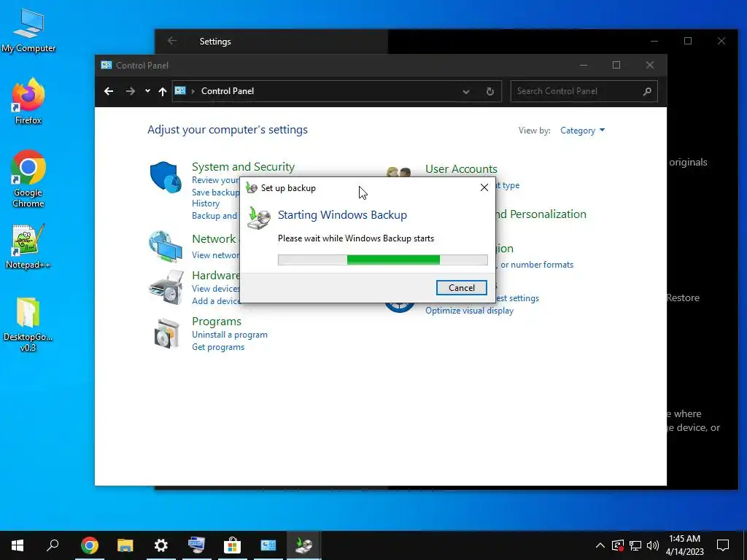Open System and Security category
747x560 pixels.
tap(243, 167)
